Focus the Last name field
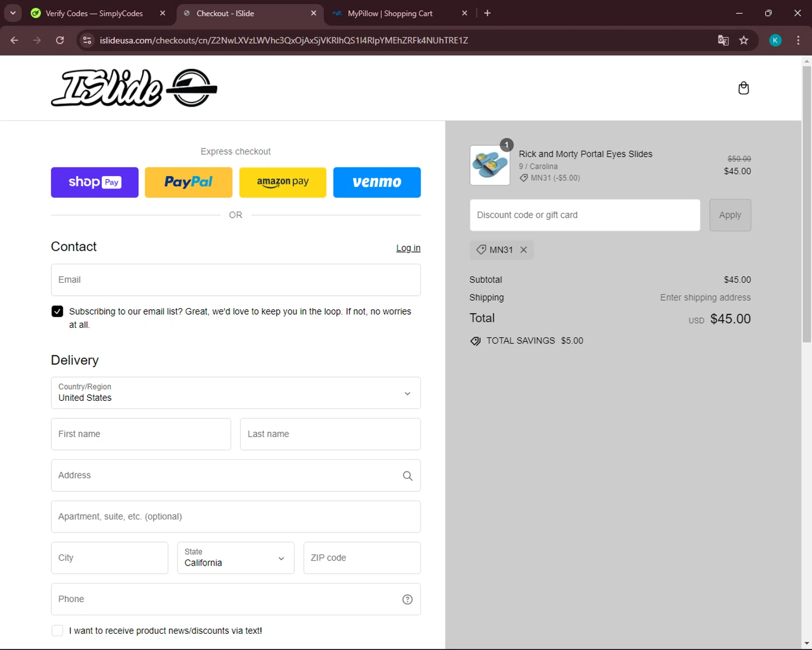This screenshot has width=812, height=650. point(330,434)
